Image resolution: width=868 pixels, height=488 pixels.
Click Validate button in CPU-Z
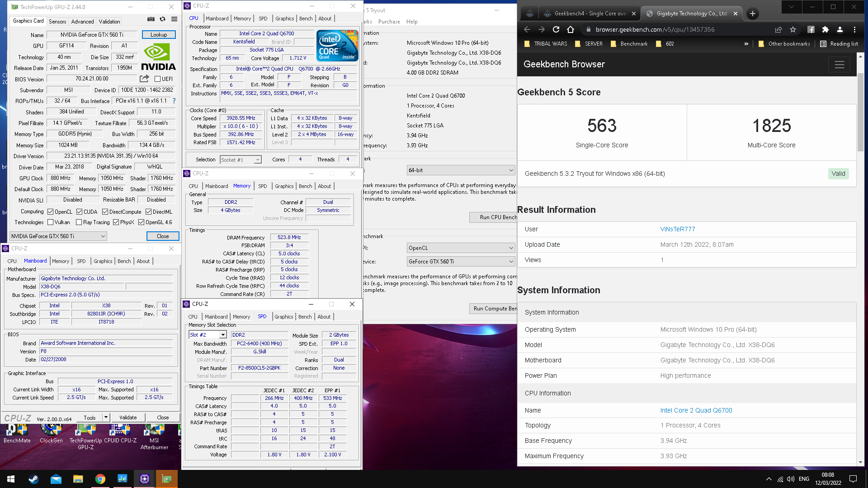pos(128,418)
